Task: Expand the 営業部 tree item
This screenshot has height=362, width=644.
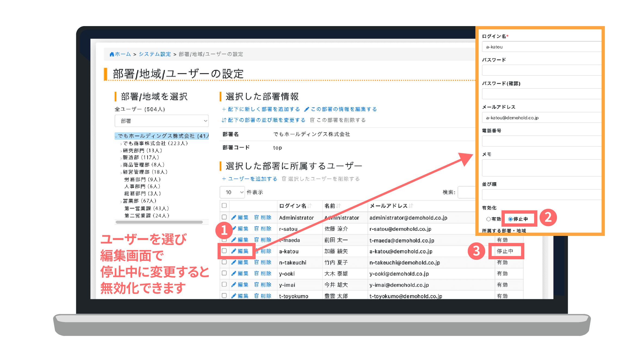Action: (x=121, y=201)
